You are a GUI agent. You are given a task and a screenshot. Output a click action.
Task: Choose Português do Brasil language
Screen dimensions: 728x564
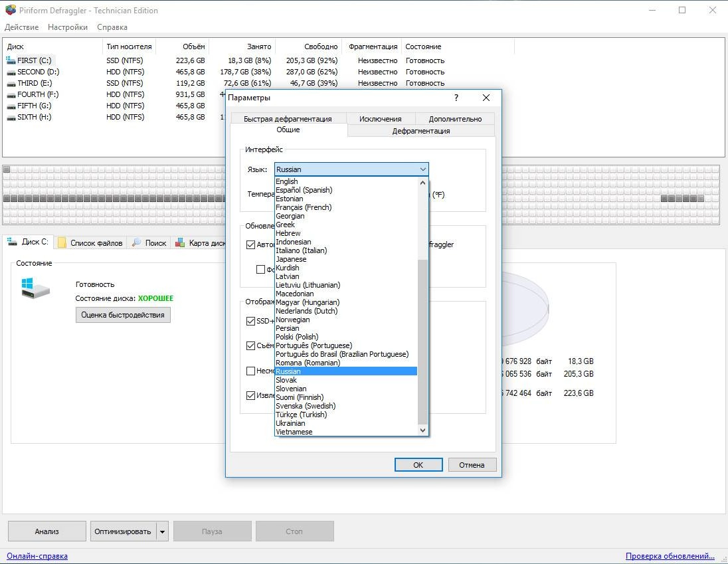(x=346, y=354)
